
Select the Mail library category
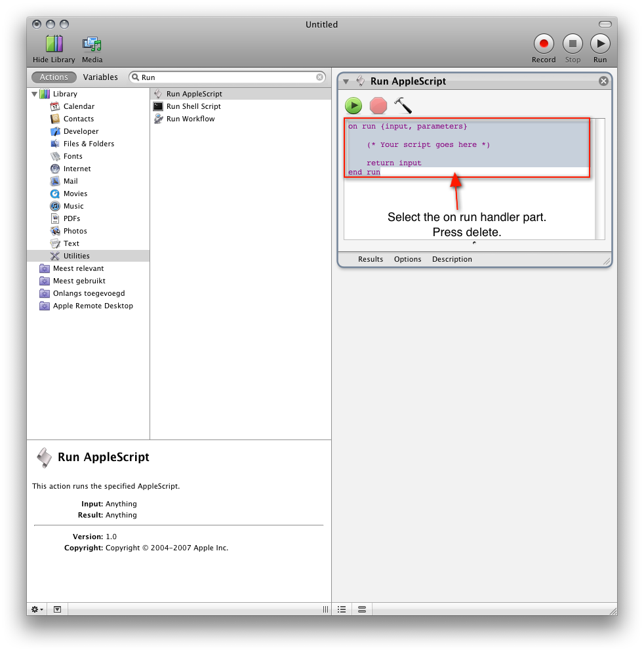[x=88, y=181]
